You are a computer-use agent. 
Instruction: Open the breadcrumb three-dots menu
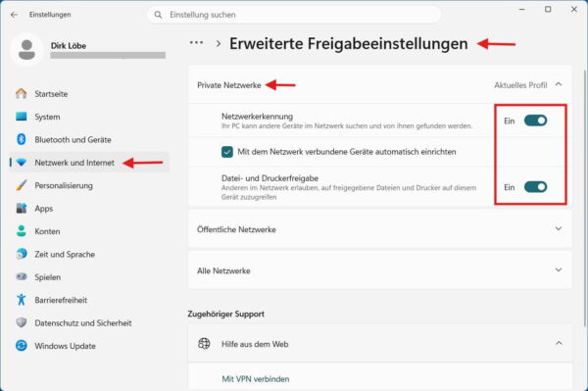point(197,43)
